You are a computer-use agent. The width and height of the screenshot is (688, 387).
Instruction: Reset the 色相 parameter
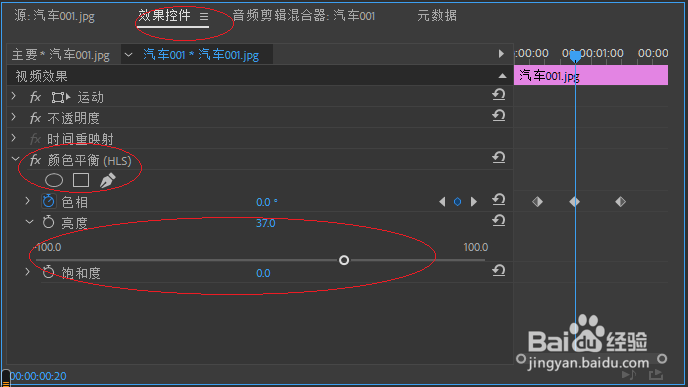click(x=498, y=200)
